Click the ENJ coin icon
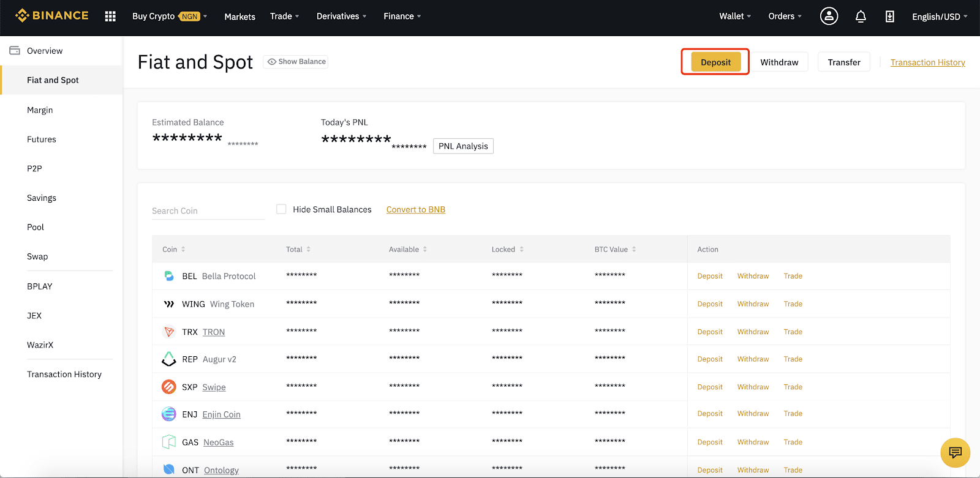The height and width of the screenshot is (478, 980). pos(169,414)
